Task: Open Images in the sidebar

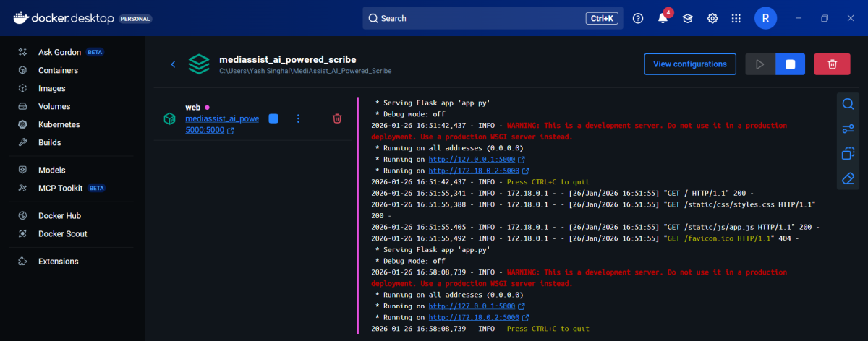Action: (x=51, y=88)
